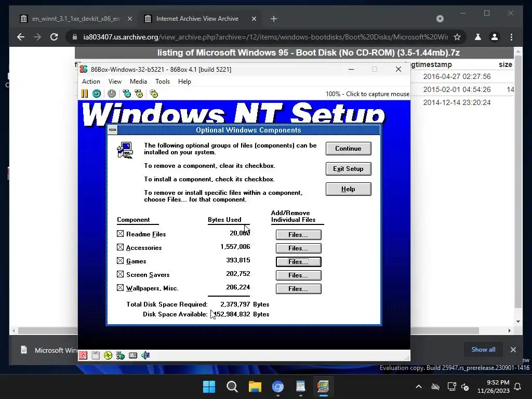532x399 pixels.
Task: Bookmark this page with the star icon
Action: coord(457,37)
